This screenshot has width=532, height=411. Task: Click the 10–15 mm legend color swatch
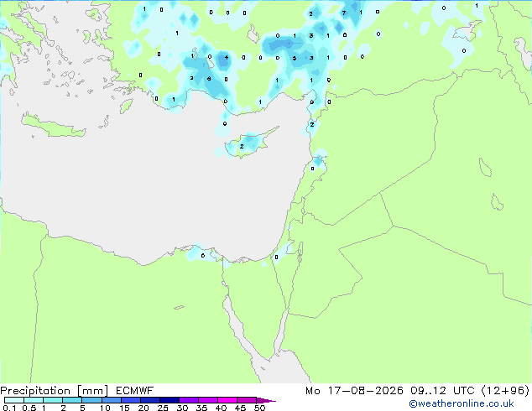[111, 400]
